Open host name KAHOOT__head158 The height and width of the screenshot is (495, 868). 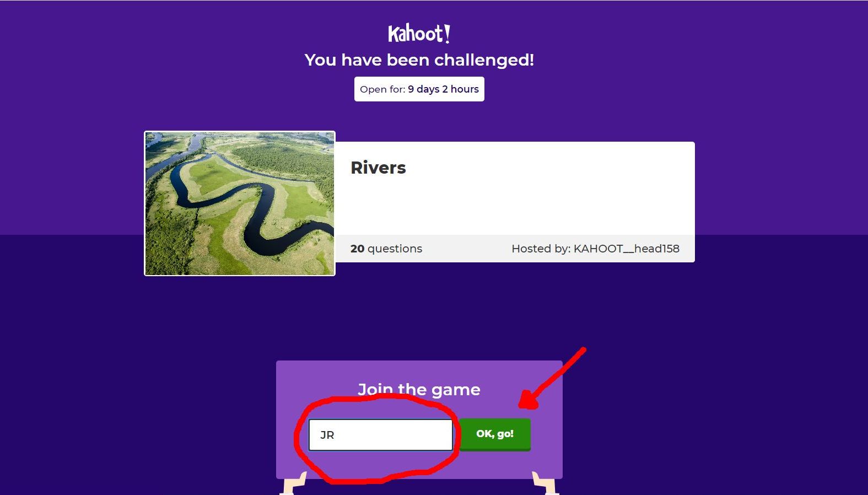(x=626, y=249)
